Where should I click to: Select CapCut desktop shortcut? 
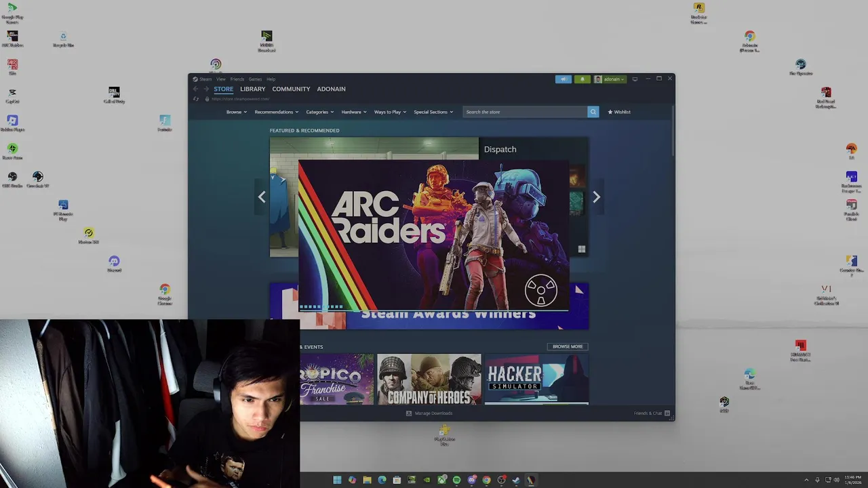pyautogui.click(x=12, y=96)
